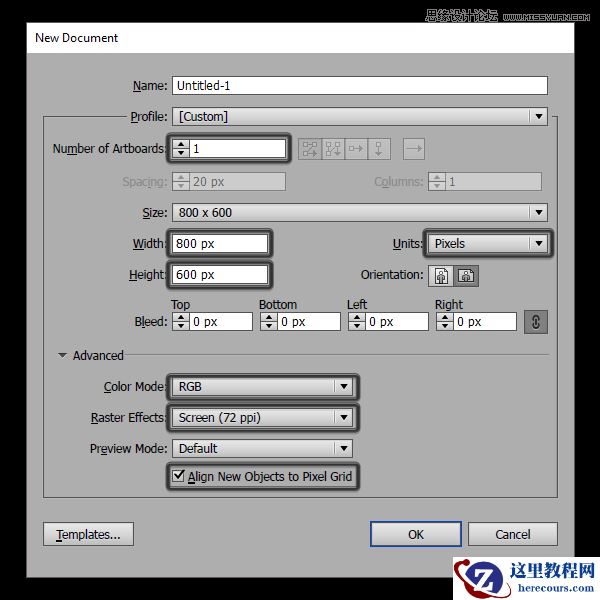Choose Landscape orientation icon
Screen dimensions: 600x600
pyautogui.click(x=466, y=276)
